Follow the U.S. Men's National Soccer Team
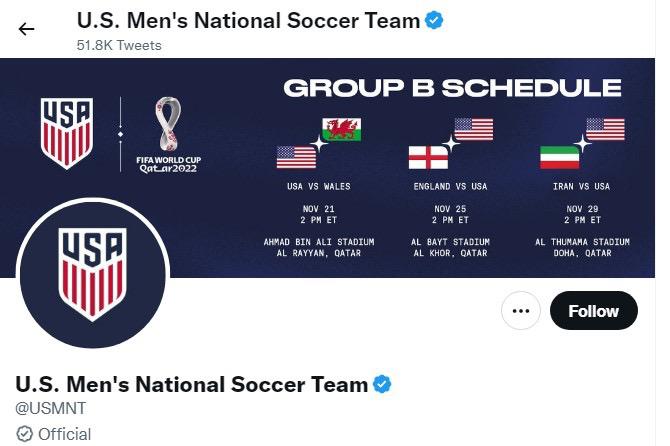The height and width of the screenshot is (446, 670). (x=594, y=311)
